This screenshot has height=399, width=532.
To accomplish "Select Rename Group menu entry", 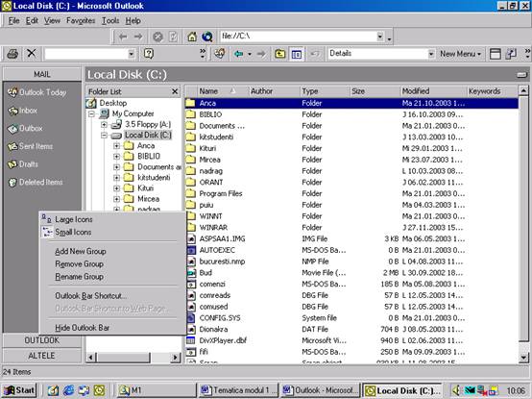I will click(112, 277).
